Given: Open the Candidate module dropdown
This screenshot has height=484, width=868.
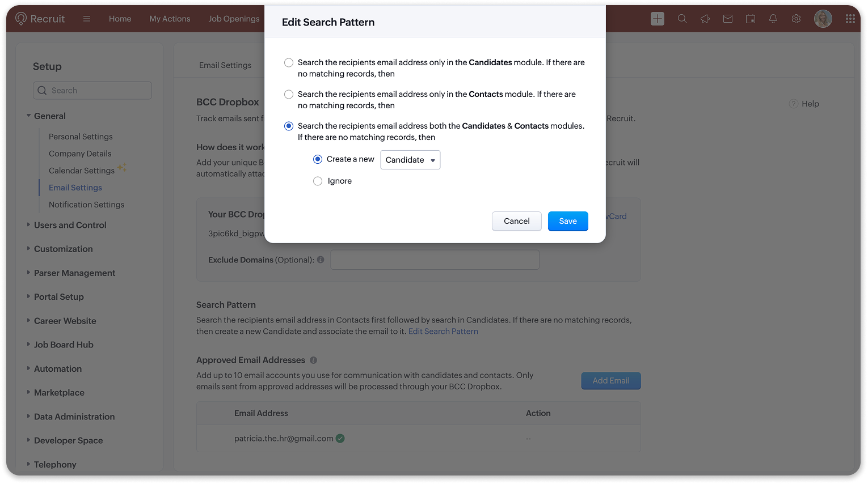Looking at the screenshot, I should [x=410, y=160].
